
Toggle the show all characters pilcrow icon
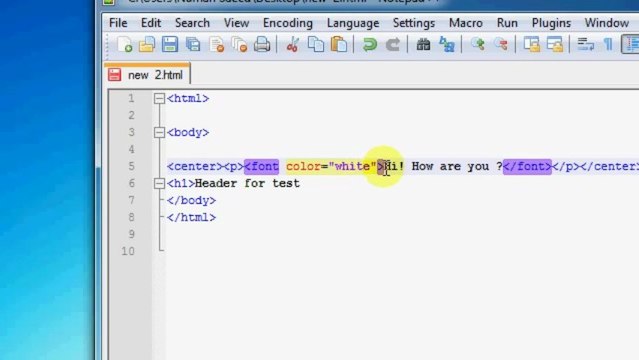[608, 44]
